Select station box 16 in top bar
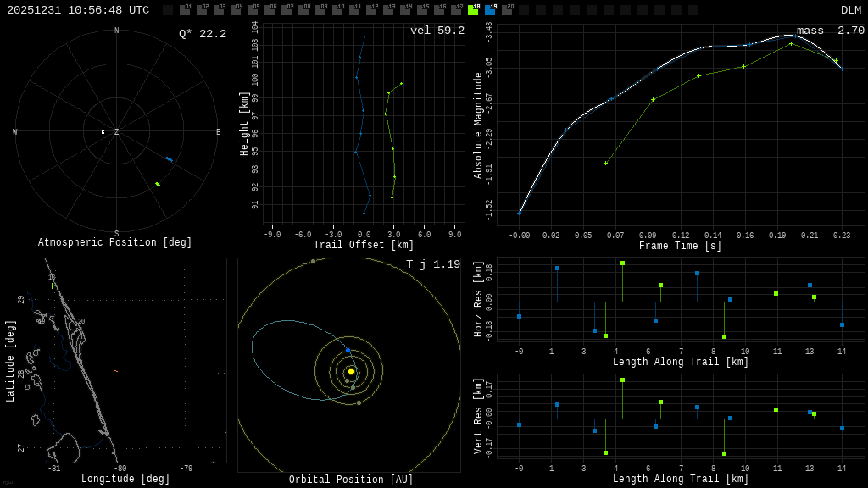The image size is (868, 488). point(439,10)
